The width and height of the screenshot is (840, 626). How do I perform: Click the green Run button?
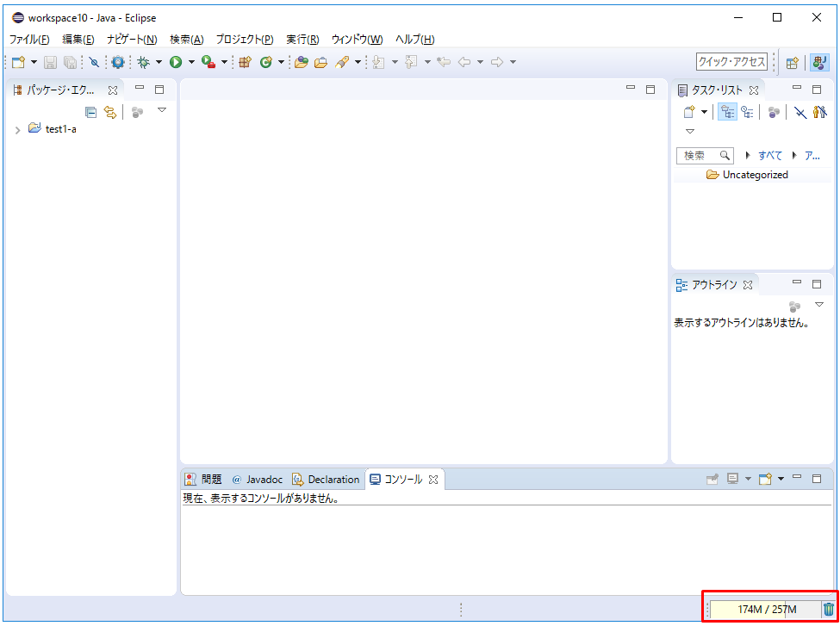176,62
